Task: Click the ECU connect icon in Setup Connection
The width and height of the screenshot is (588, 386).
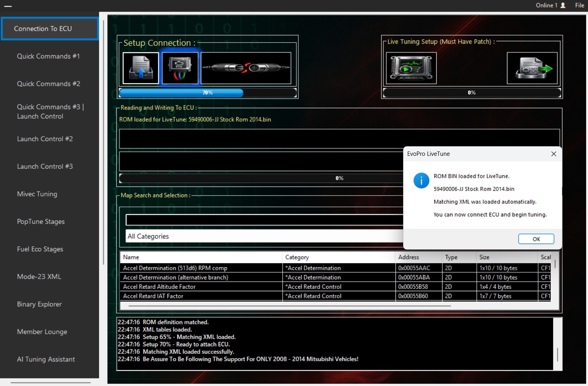Action: (180, 68)
